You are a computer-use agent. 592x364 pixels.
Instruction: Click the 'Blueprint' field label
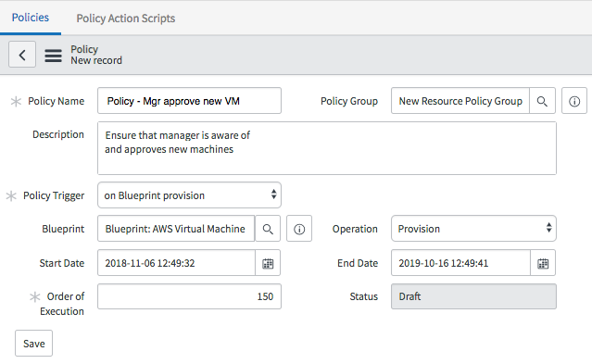click(63, 229)
